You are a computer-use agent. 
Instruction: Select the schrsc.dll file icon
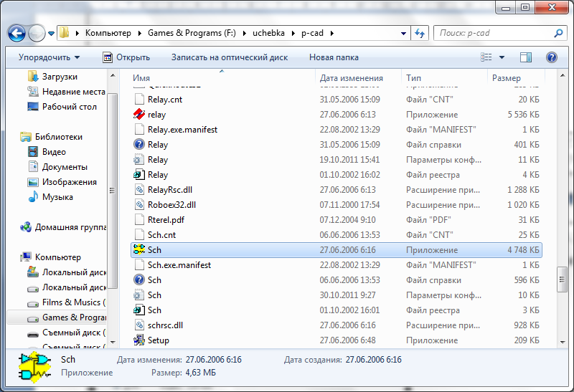pos(139,325)
